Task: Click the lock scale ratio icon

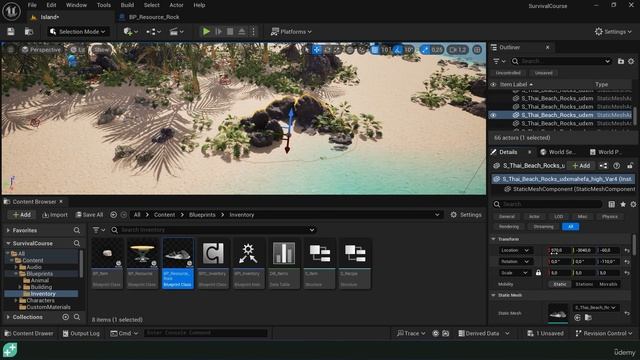Action: click(538, 272)
